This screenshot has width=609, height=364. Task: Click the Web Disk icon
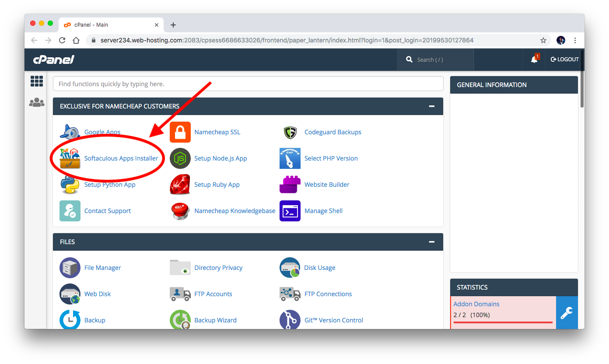click(70, 294)
